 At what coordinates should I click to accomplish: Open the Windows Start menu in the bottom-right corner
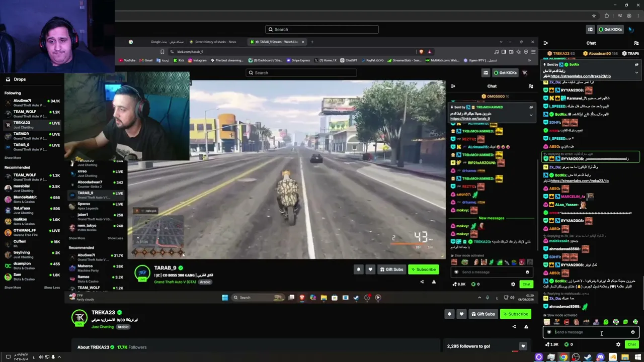click(637, 357)
